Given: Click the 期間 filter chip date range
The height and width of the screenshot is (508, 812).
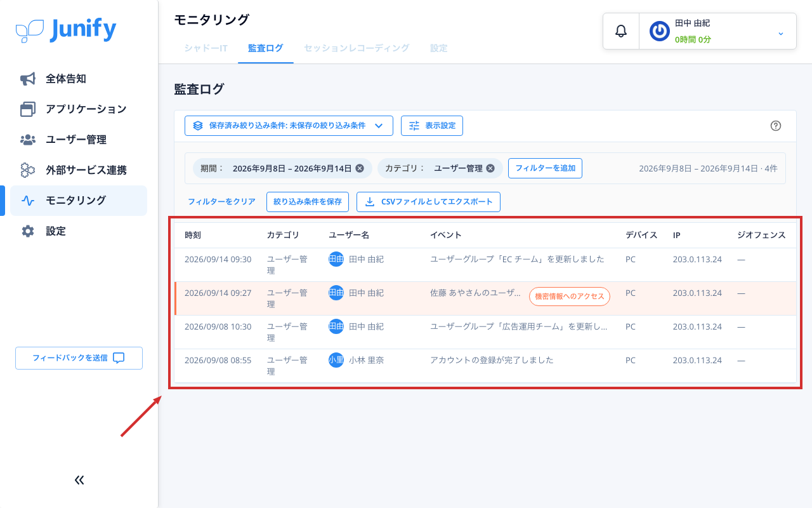Looking at the screenshot, I should pos(292,168).
